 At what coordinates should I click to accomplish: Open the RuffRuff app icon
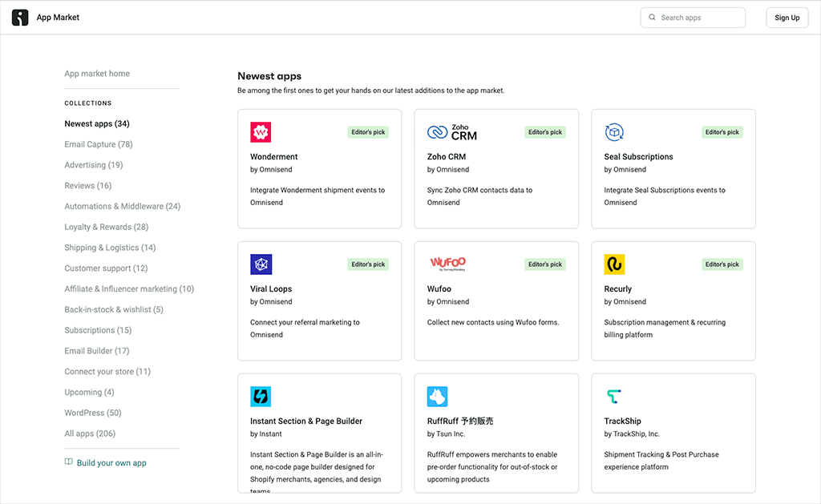[x=438, y=396]
